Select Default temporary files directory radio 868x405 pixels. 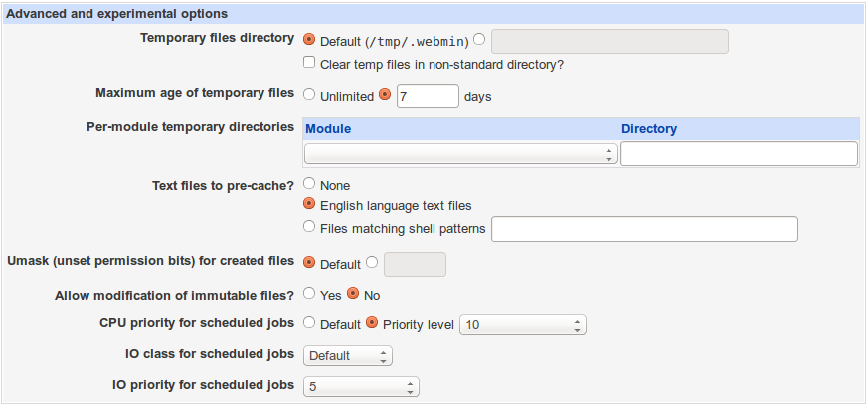[309, 40]
